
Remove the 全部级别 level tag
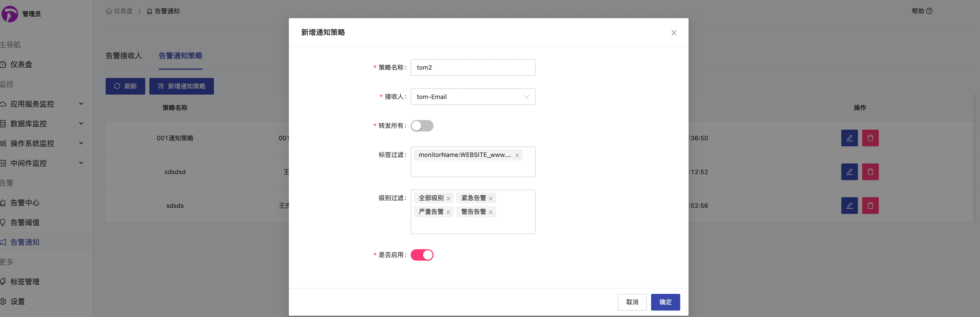point(448,199)
